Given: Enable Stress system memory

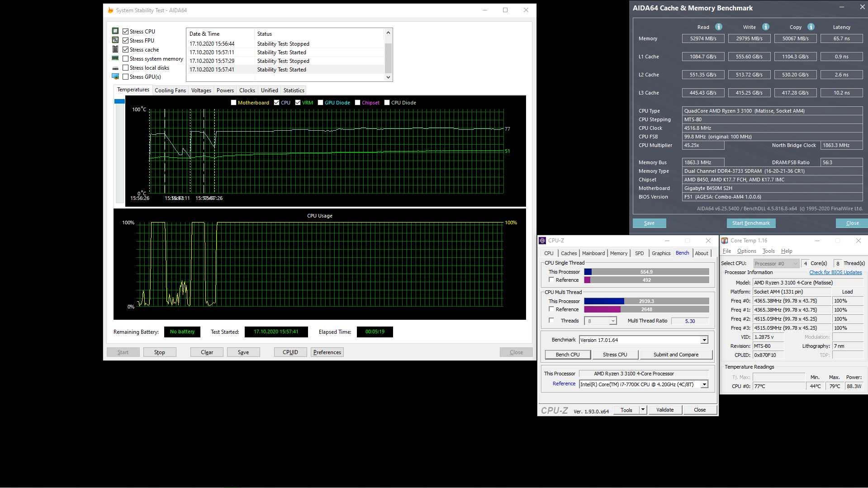Looking at the screenshot, I should coord(126,59).
